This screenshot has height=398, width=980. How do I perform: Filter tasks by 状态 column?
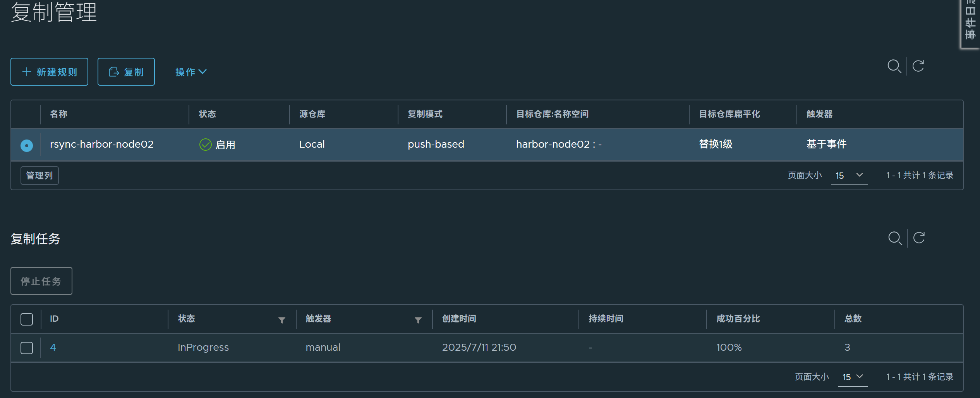pyautogui.click(x=281, y=320)
